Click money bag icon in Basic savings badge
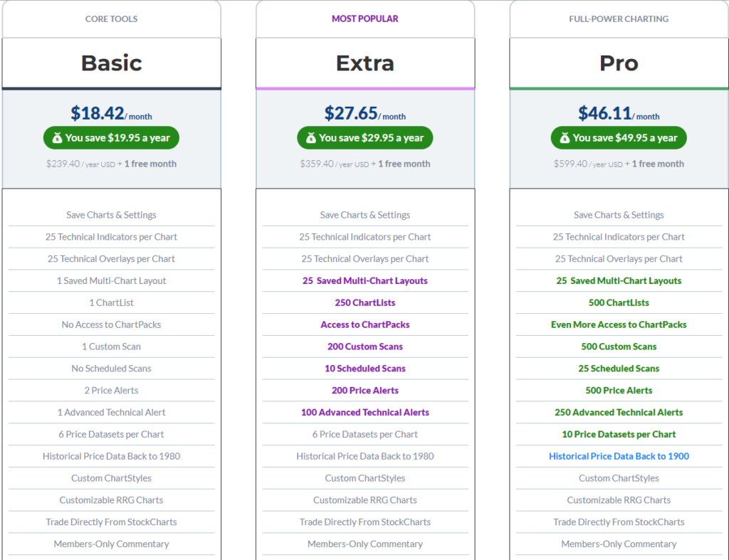 click(x=57, y=138)
